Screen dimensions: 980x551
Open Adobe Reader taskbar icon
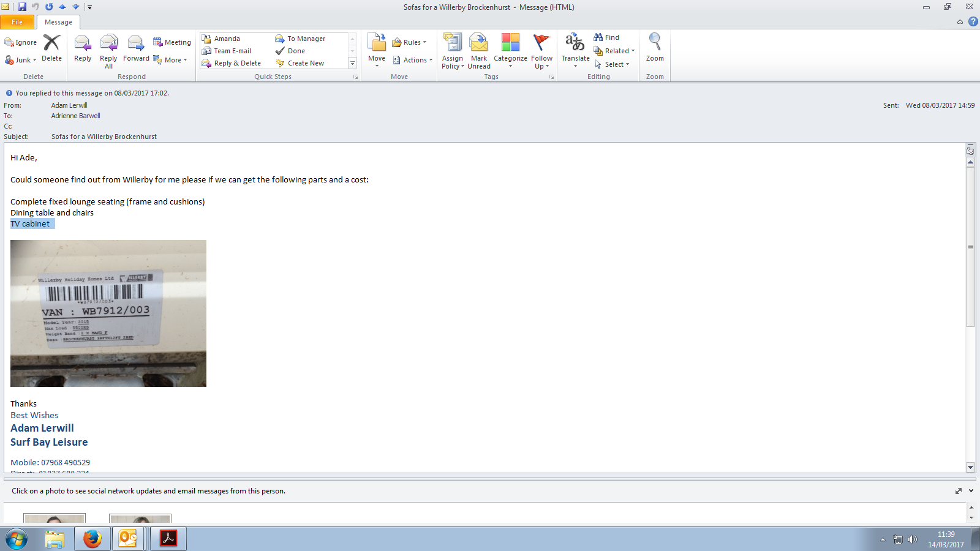[x=168, y=539]
